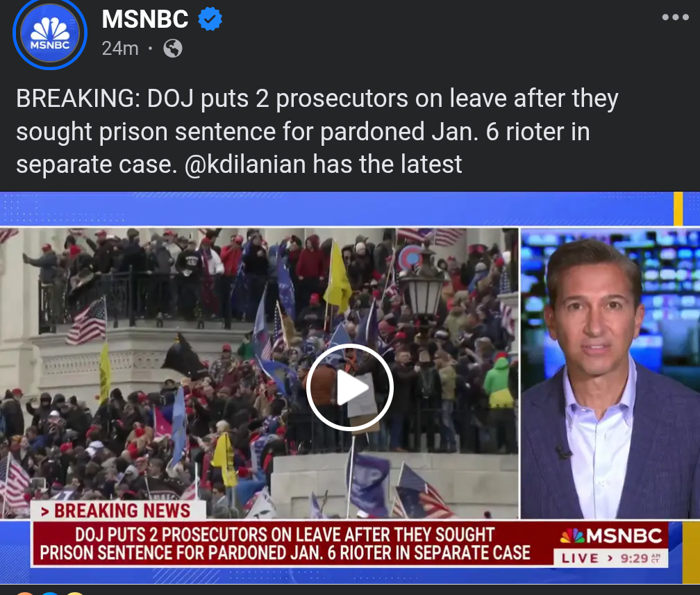Click the orange reaction emoji below video

pyautogui.click(x=25, y=593)
